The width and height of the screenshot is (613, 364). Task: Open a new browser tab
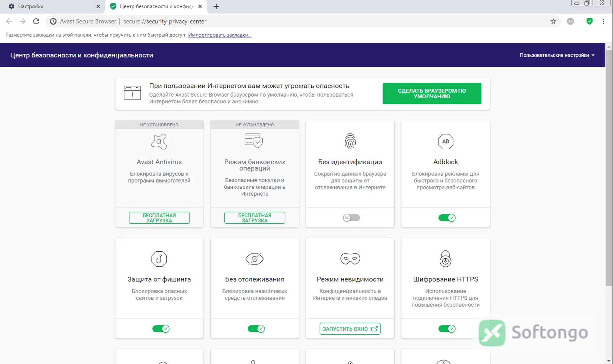216,6
